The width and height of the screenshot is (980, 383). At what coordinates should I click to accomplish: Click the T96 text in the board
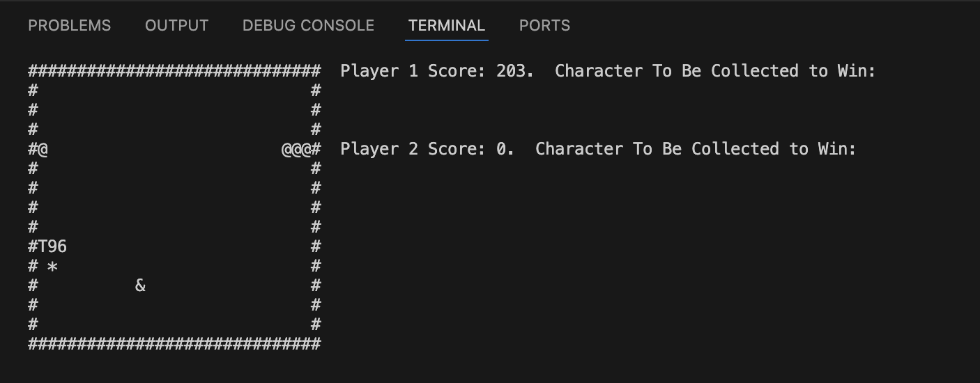tap(52, 247)
